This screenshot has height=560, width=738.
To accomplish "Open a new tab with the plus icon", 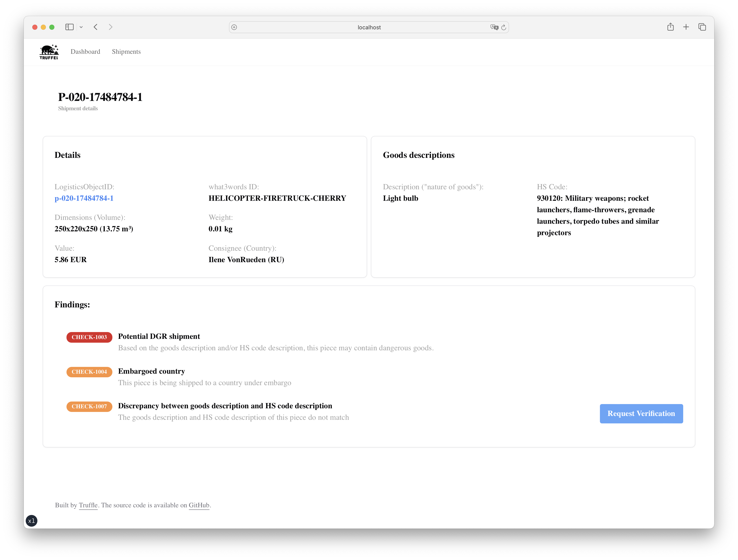I will [686, 27].
